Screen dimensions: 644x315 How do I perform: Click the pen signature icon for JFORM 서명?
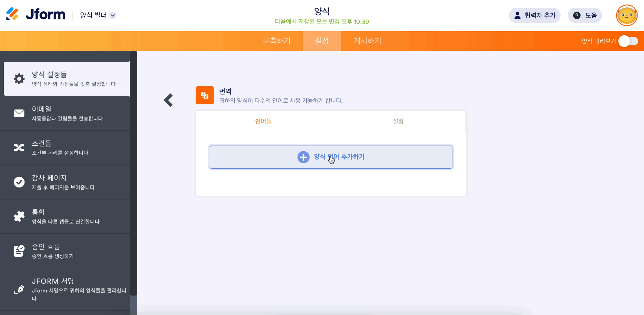pos(19,290)
